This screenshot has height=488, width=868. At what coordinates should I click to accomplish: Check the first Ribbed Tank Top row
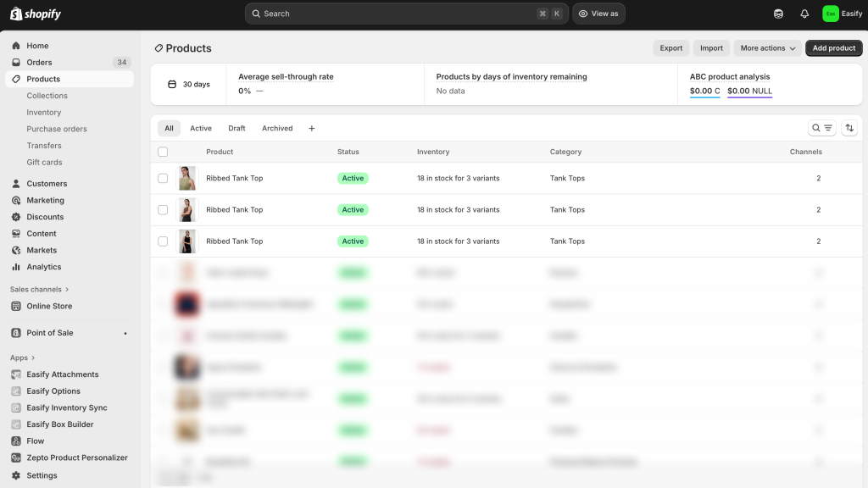[163, 179]
